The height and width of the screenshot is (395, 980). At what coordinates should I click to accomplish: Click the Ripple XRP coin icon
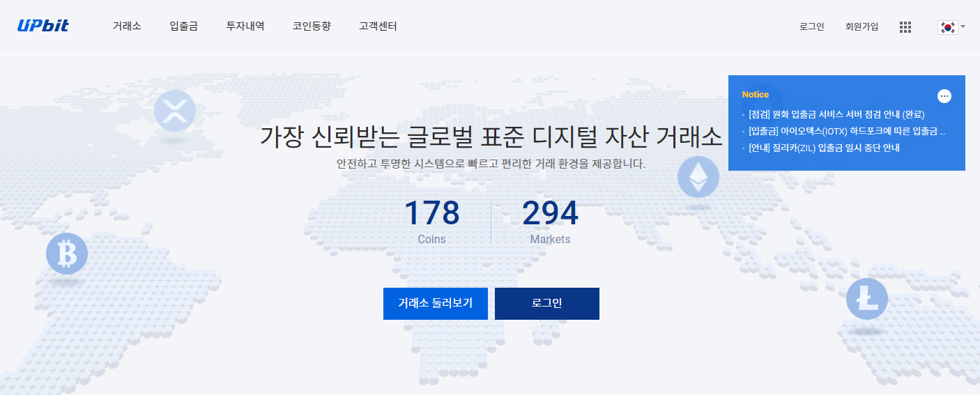point(175,111)
